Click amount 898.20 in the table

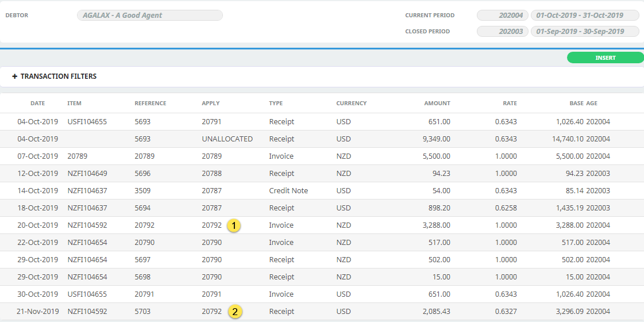[440, 208]
